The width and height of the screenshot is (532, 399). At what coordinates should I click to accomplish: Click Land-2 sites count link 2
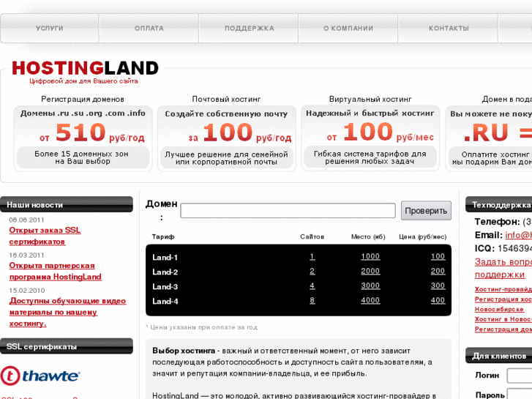312,272
